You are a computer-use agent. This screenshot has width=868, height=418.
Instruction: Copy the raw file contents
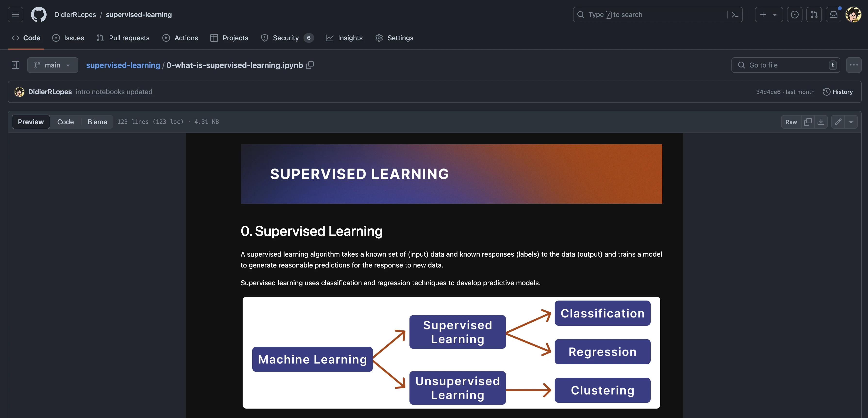point(808,122)
